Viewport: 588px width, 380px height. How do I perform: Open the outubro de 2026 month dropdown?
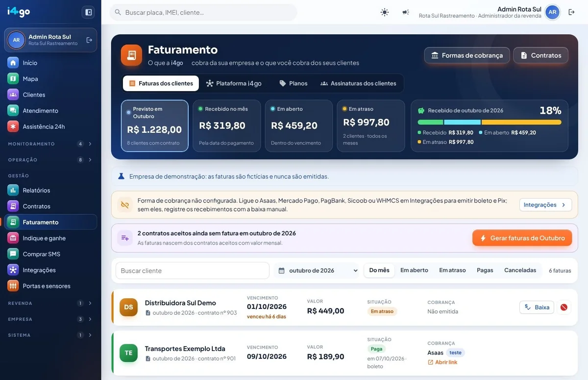tap(318, 271)
